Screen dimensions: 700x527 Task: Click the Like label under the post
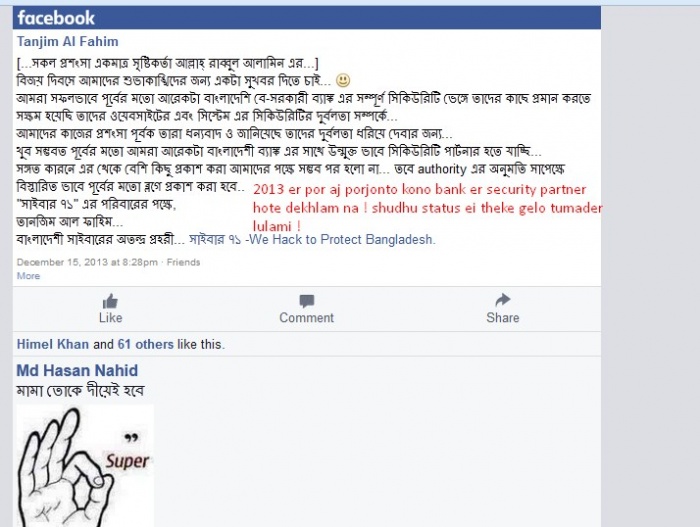click(110, 318)
